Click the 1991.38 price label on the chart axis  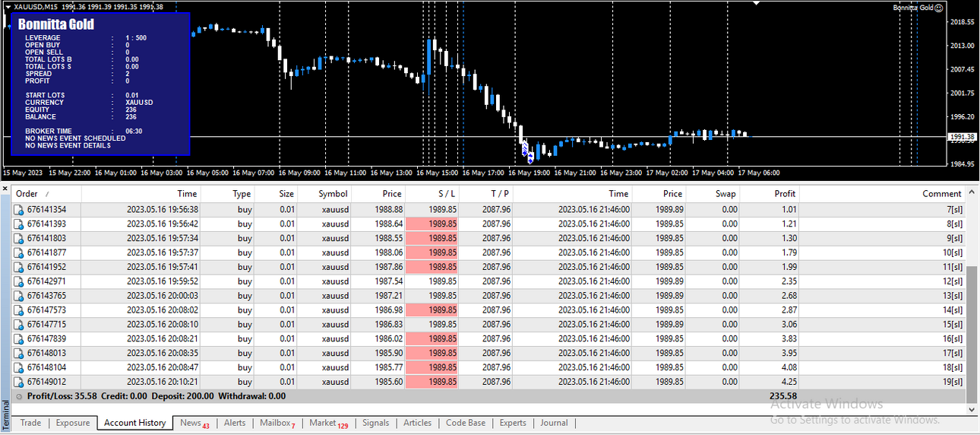[x=963, y=137]
